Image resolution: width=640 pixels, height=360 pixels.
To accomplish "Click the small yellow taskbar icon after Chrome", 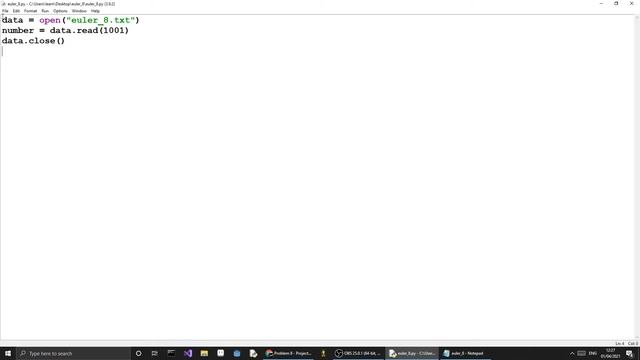I will tap(323, 353).
